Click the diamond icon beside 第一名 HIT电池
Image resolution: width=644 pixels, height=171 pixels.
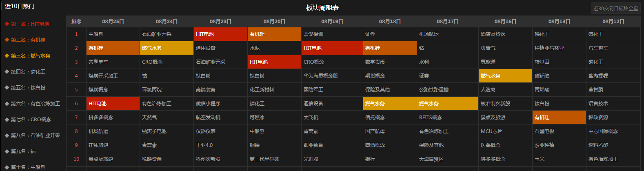tap(7, 24)
